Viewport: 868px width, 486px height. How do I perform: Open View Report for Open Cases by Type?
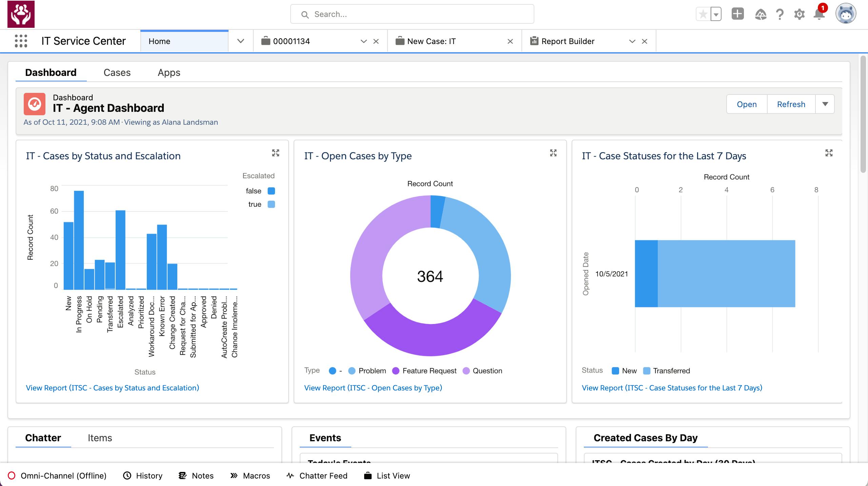(x=373, y=388)
